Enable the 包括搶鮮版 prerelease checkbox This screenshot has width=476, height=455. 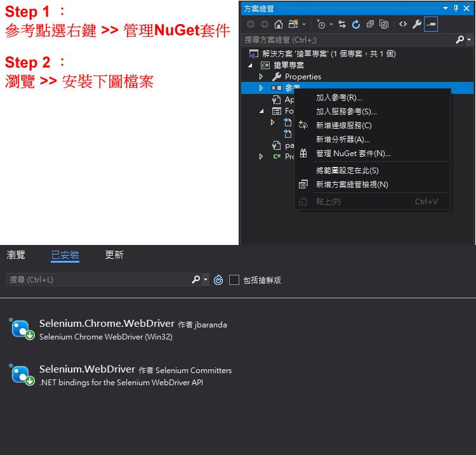(234, 280)
